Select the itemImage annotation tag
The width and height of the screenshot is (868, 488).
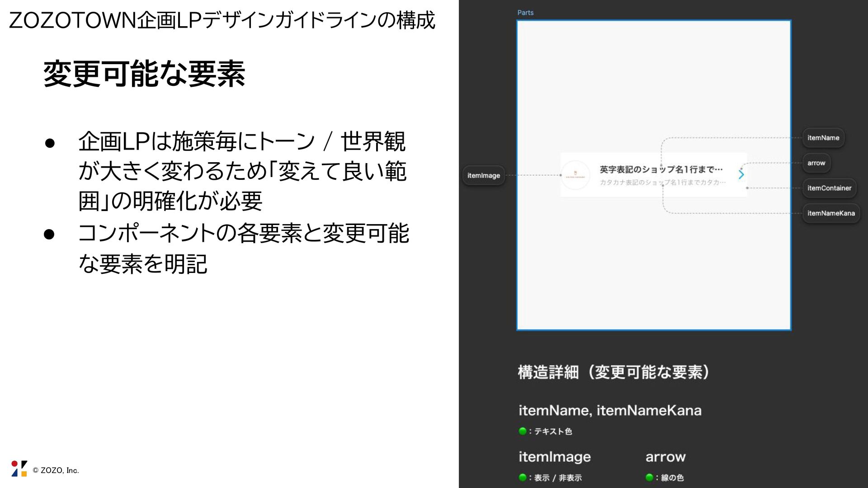click(x=483, y=175)
